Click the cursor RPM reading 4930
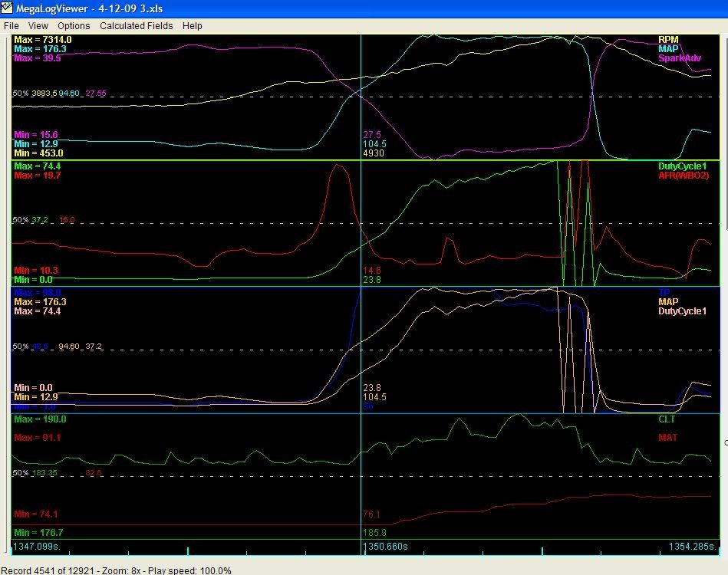 [374, 153]
